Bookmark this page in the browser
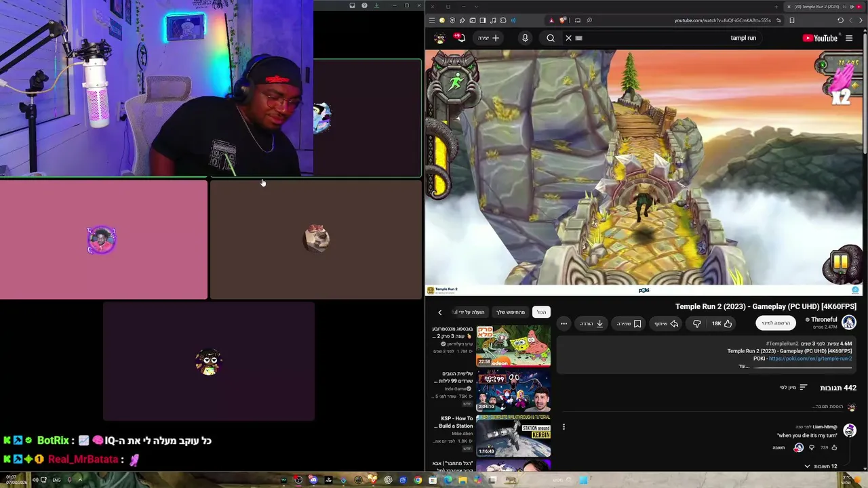 (x=791, y=20)
